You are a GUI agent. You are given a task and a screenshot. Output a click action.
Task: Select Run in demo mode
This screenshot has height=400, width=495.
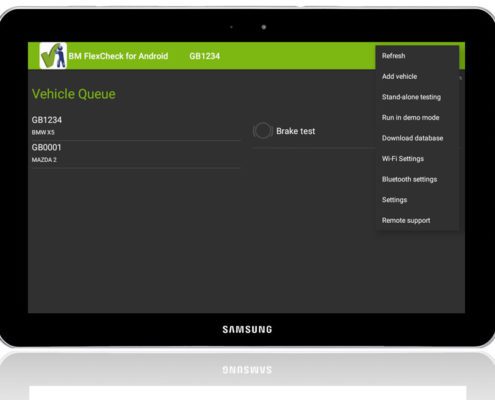pyautogui.click(x=417, y=118)
